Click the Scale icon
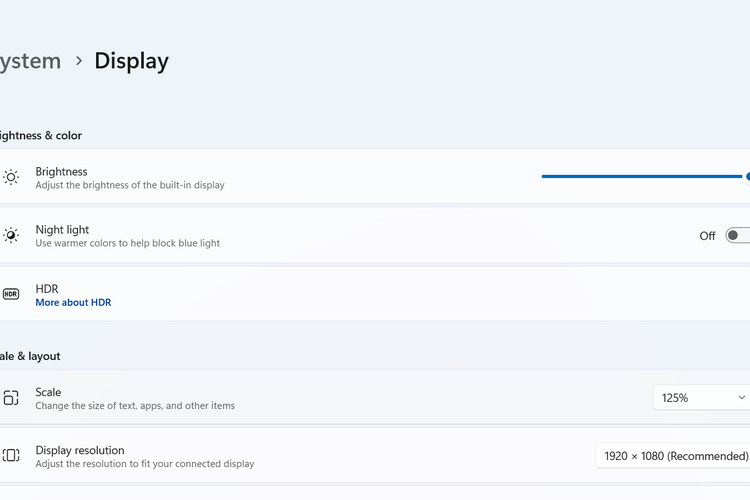This screenshot has height=500, width=750. [x=11, y=398]
